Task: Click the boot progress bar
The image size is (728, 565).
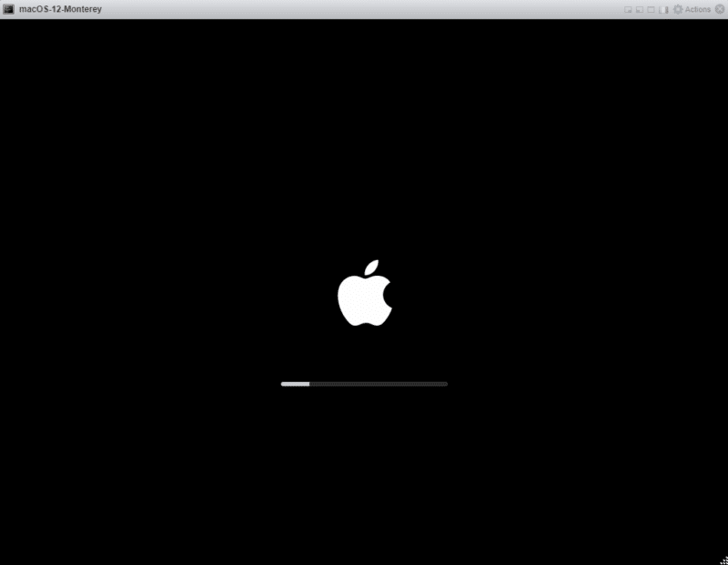Action: pos(363,384)
